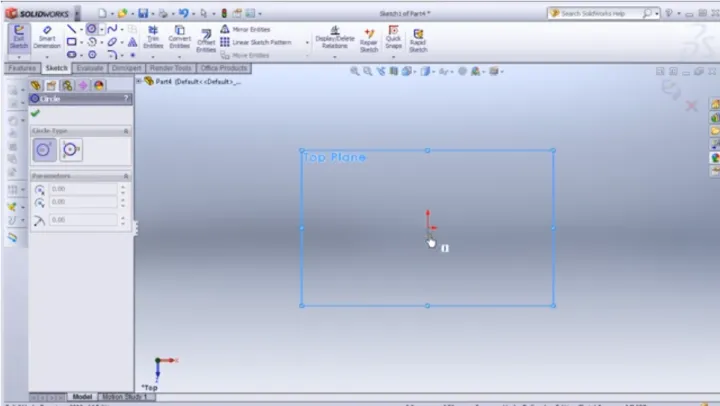
Task: Open the Quick Snaps dropdown
Action: pos(393,58)
